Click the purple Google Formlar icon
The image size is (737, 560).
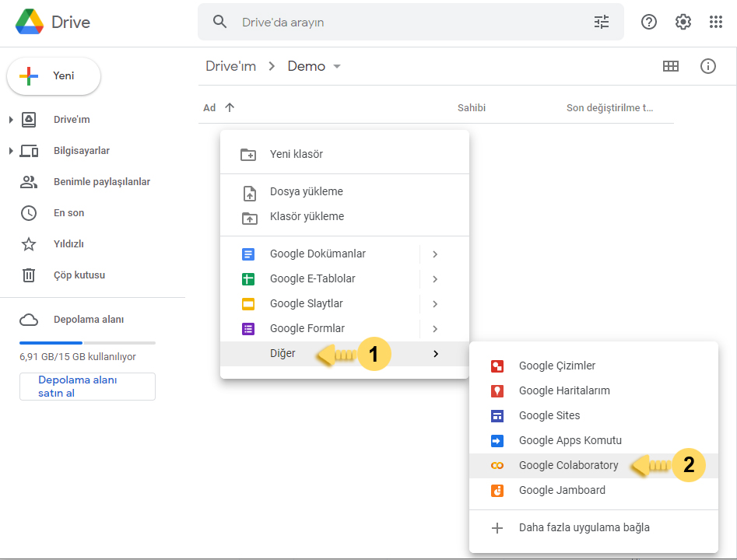tap(248, 329)
